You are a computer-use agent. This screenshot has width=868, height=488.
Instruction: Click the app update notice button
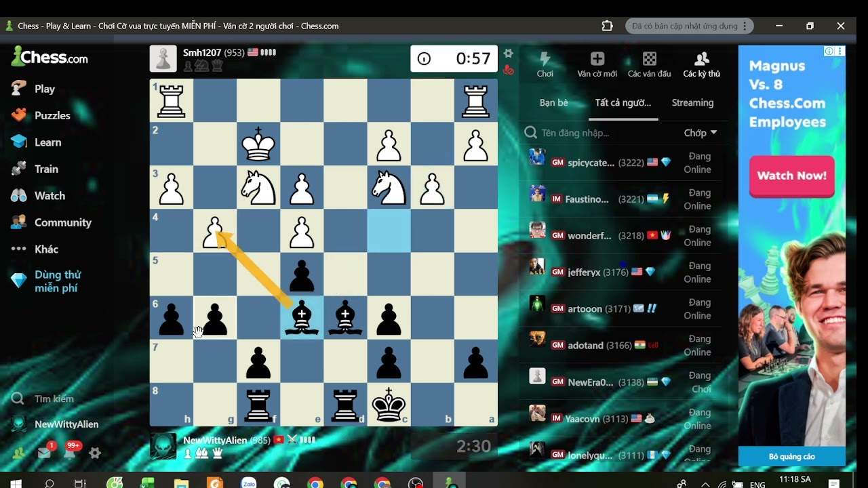click(689, 26)
